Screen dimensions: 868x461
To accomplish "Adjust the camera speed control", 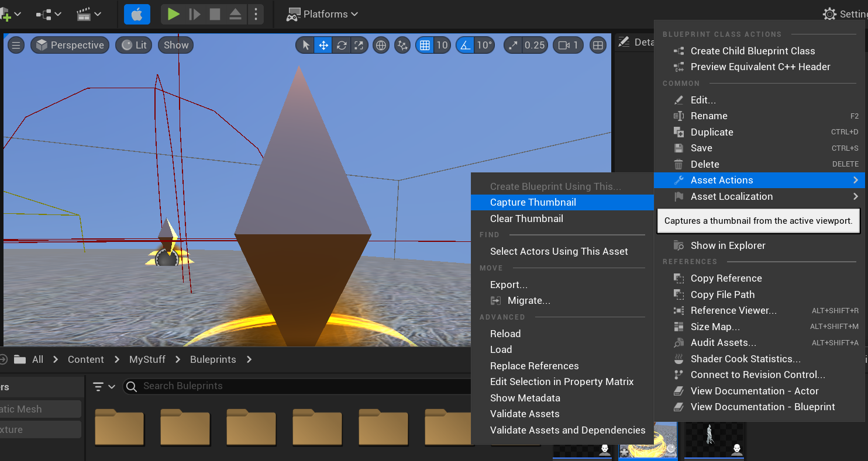I will point(568,45).
